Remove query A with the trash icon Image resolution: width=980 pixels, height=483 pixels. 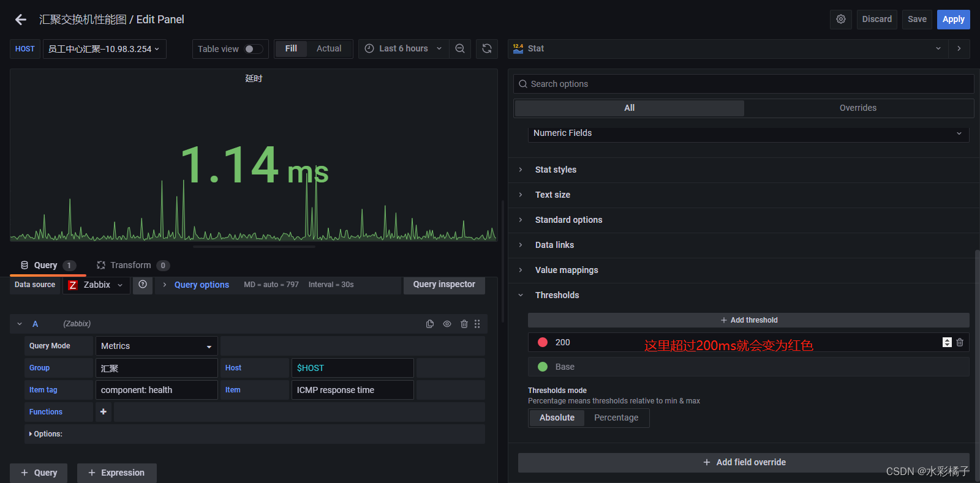[x=464, y=324]
